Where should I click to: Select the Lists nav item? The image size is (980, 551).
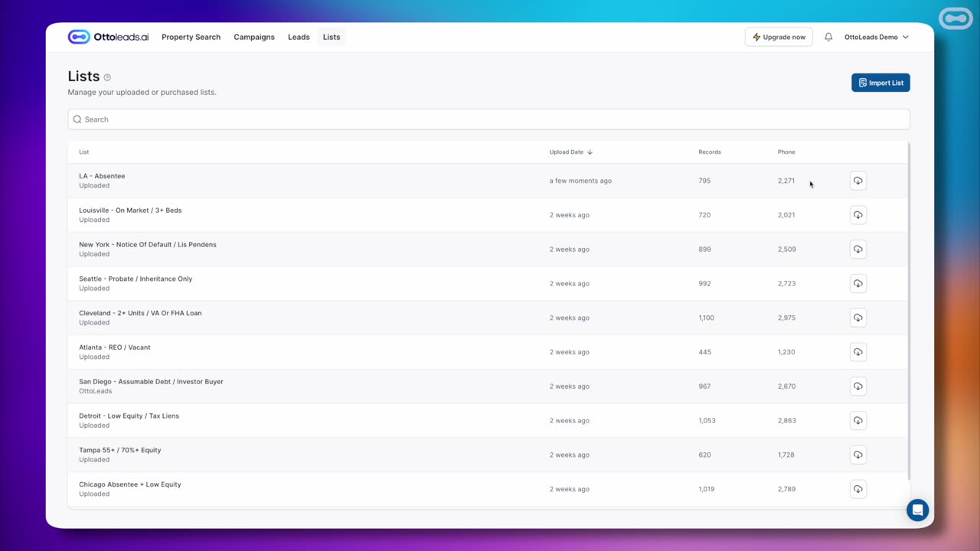(332, 37)
